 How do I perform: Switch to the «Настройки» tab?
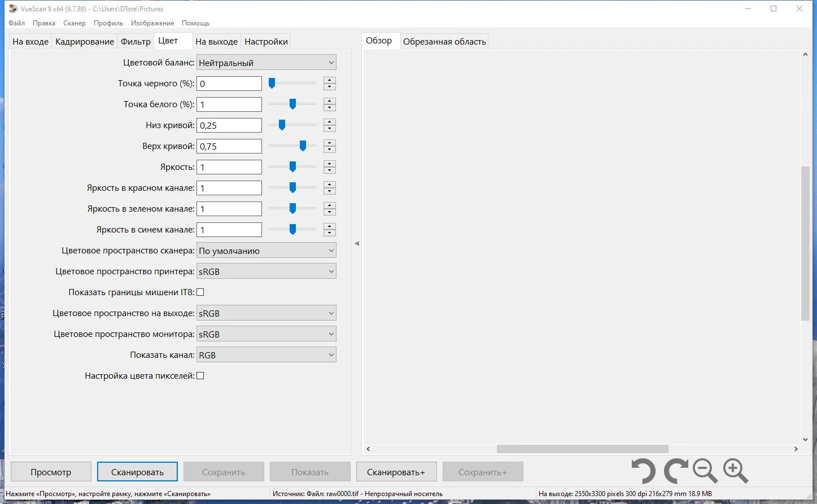[x=266, y=42]
